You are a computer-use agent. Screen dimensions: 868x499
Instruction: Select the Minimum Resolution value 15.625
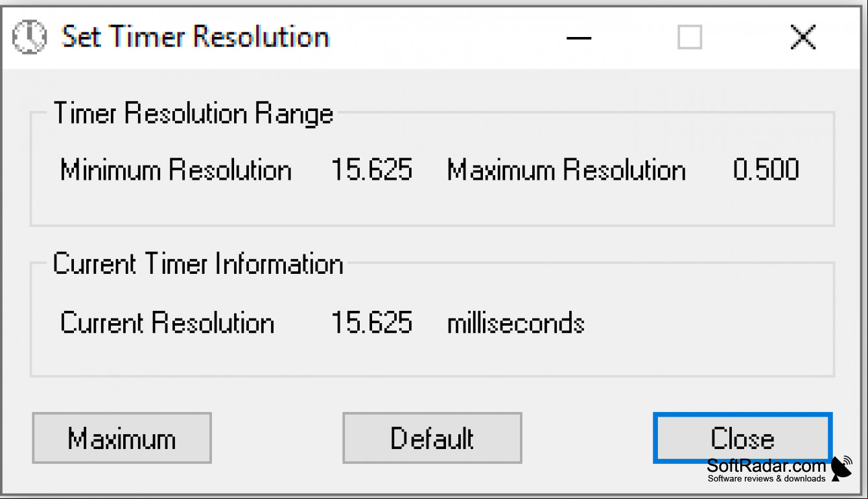[x=371, y=170]
